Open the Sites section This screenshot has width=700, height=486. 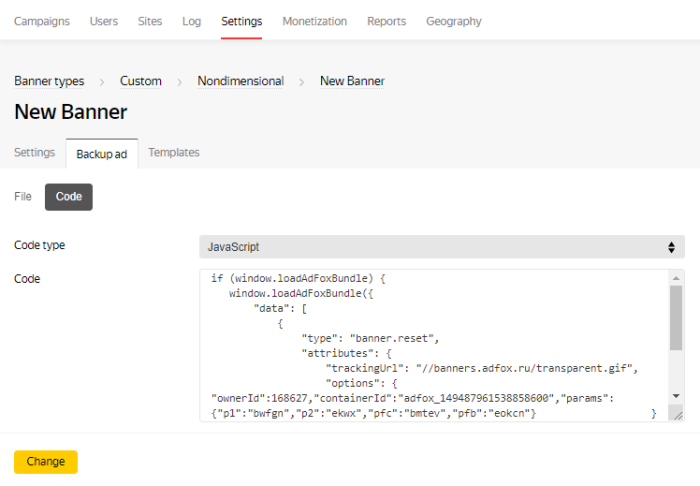[150, 21]
